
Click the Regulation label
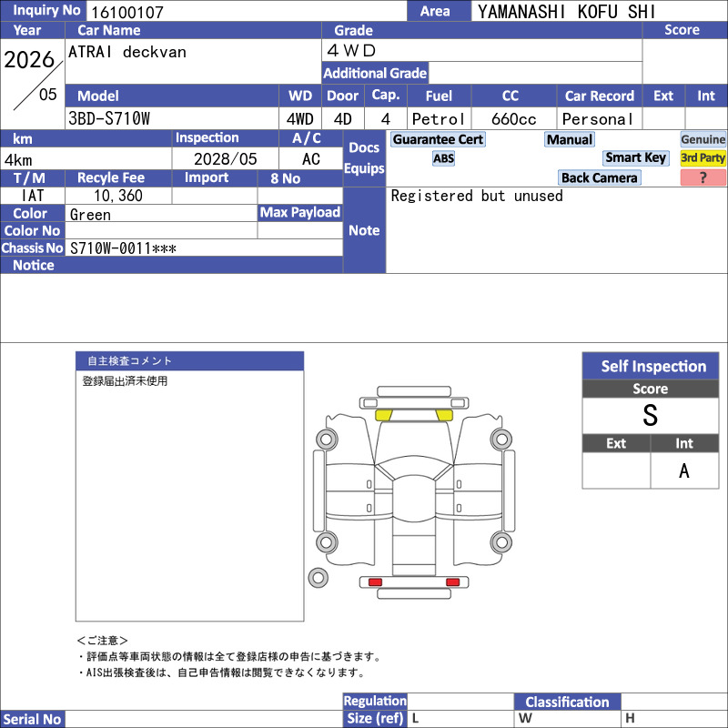click(x=375, y=701)
